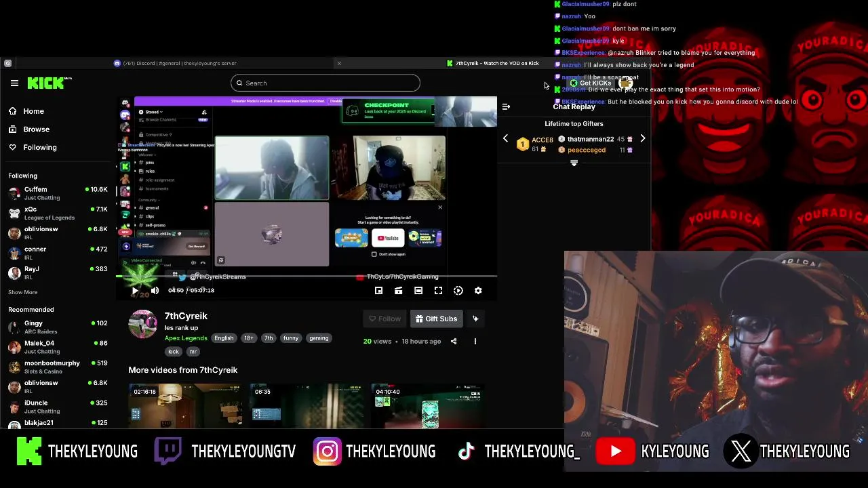Open conner's channel from Following list
The width and height of the screenshot is (868, 488).
click(58, 253)
